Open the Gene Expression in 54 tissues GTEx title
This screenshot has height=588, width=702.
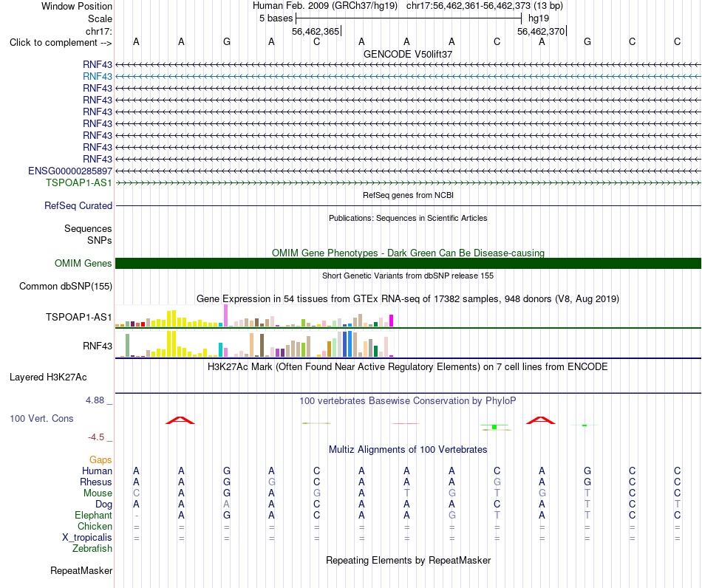point(408,298)
